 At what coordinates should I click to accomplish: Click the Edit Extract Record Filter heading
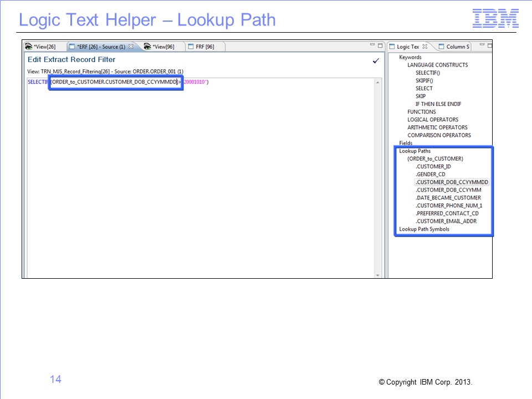pyautogui.click(x=71, y=60)
